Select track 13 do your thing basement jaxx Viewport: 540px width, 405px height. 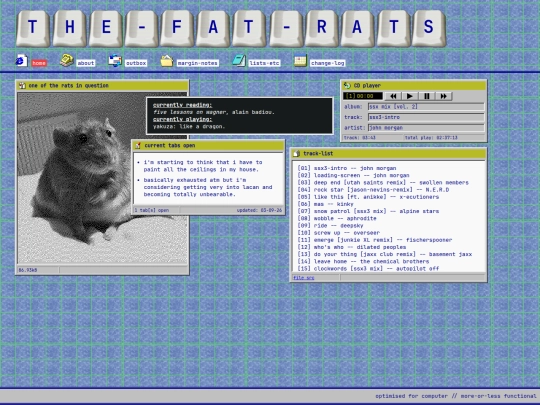385,254
